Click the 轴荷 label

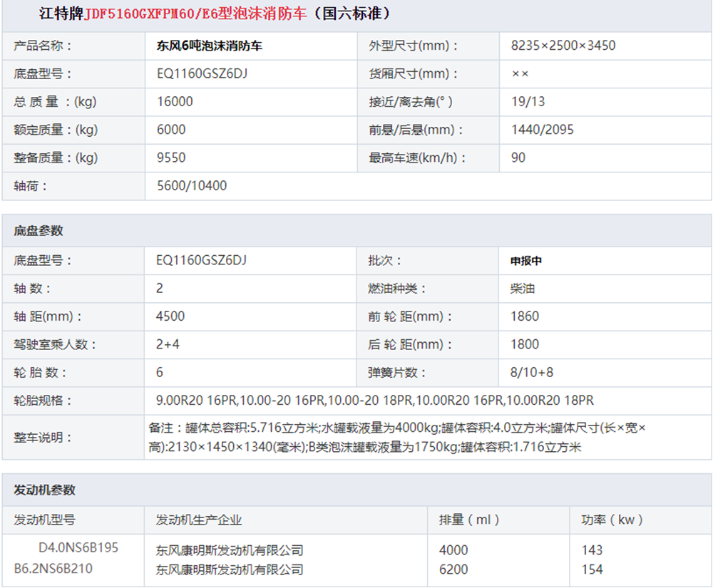pos(30,186)
